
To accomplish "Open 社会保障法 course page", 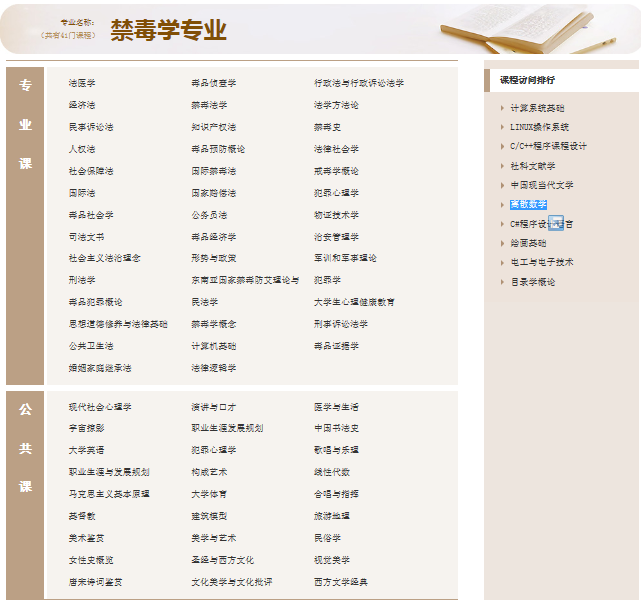I will (91, 171).
